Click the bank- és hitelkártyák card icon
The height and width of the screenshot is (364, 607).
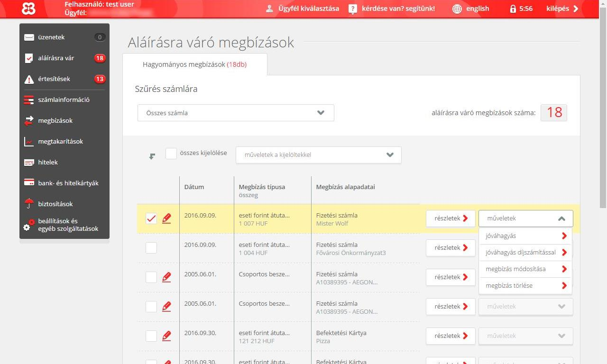click(29, 183)
